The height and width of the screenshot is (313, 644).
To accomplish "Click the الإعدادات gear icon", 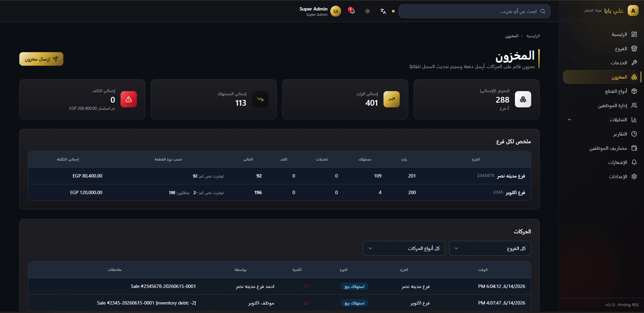I will (x=634, y=177).
